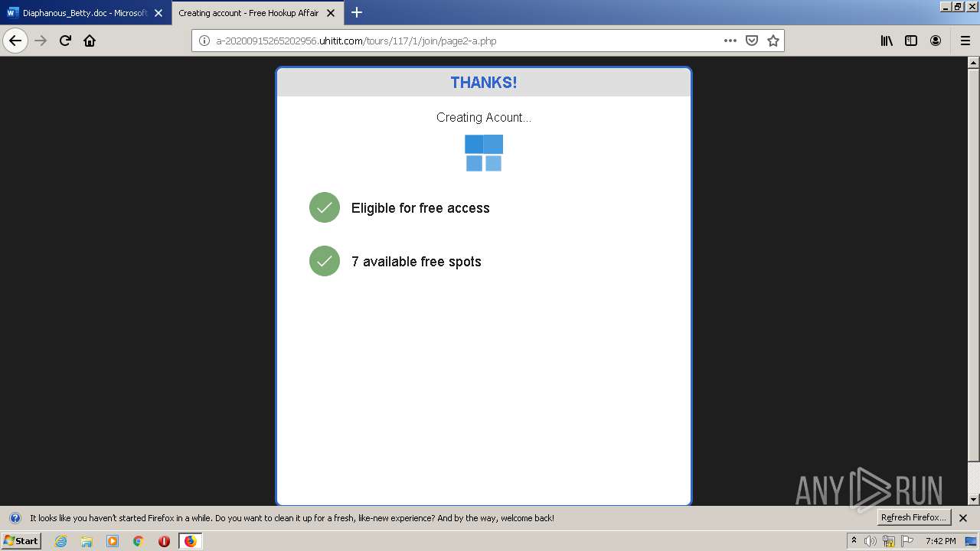Go back to the previous page
Screen dimensions: 980x551
pyautogui.click(x=15, y=41)
